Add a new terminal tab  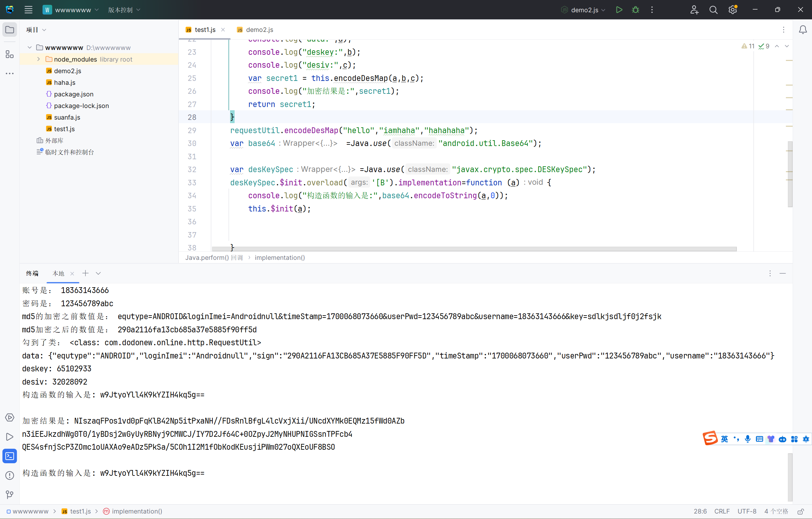[x=85, y=273]
